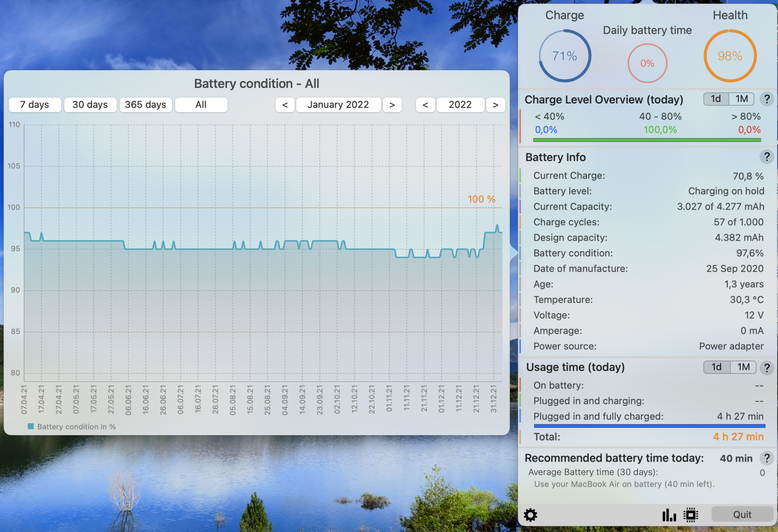Click the 71% Charge circle gauge
Image resolution: width=778 pixels, height=532 pixels.
point(565,56)
